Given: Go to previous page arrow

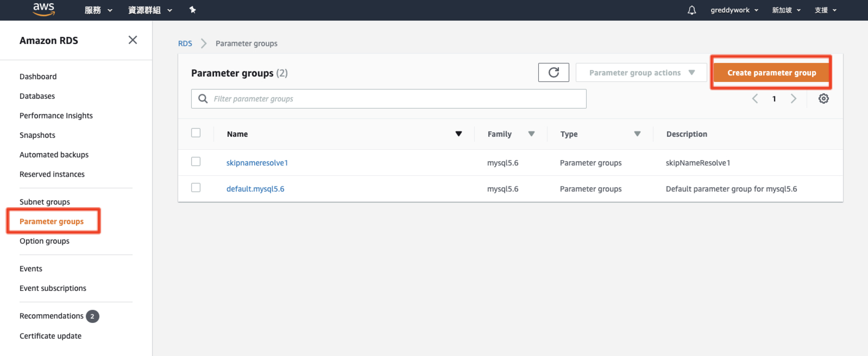Looking at the screenshot, I should click(755, 99).
